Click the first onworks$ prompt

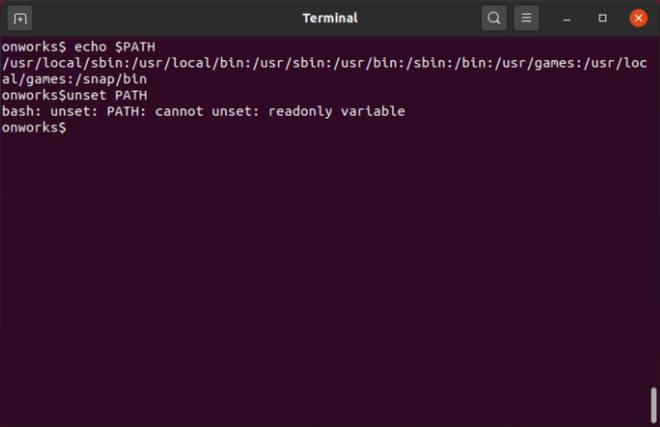pyautogui.click(x=33, y=47)
